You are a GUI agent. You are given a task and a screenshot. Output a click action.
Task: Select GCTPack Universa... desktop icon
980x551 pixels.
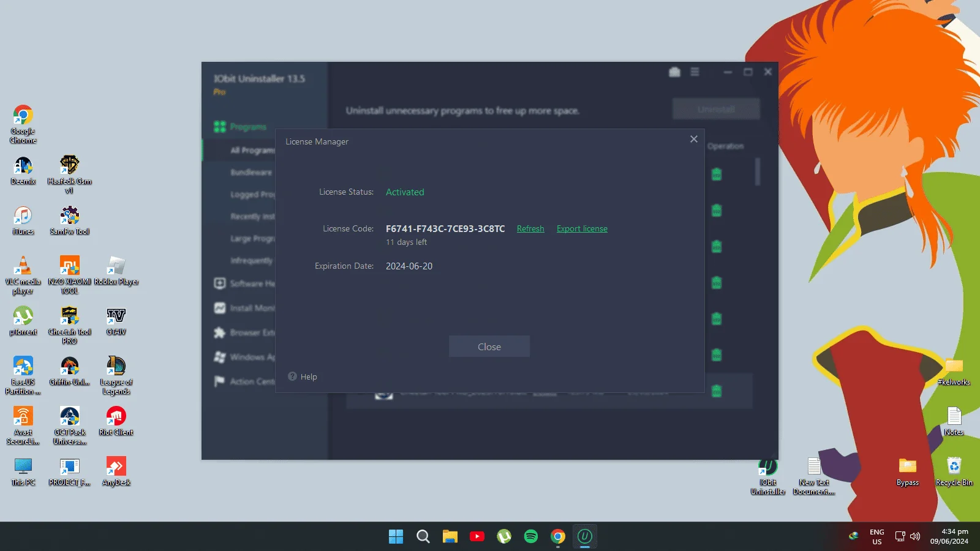69,426
